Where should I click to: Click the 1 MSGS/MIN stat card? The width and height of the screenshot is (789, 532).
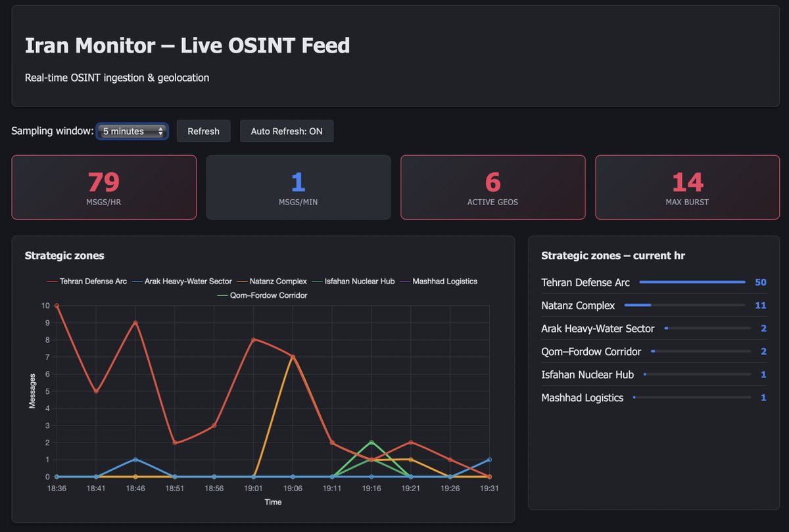point(299,187)
